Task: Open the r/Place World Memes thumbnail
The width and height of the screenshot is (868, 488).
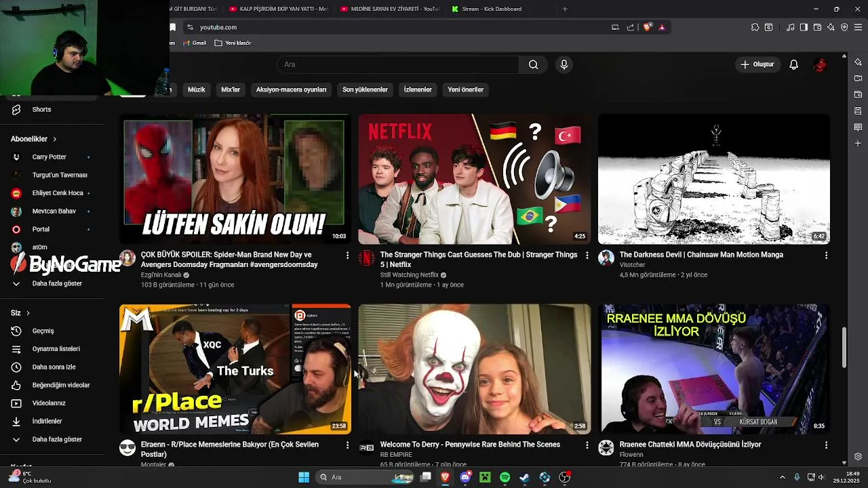Action: [235, 369]
